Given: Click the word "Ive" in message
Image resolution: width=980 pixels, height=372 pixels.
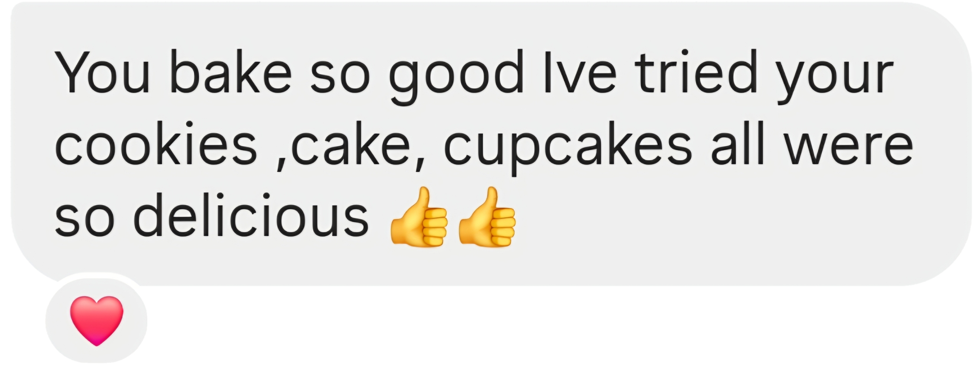Looking at the screenshot, I should point(581,72).
